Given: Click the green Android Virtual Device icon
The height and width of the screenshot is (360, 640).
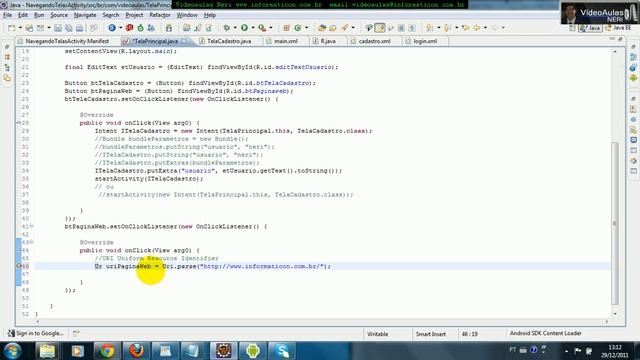Looking at the screenshot, I should coord(140,28).
